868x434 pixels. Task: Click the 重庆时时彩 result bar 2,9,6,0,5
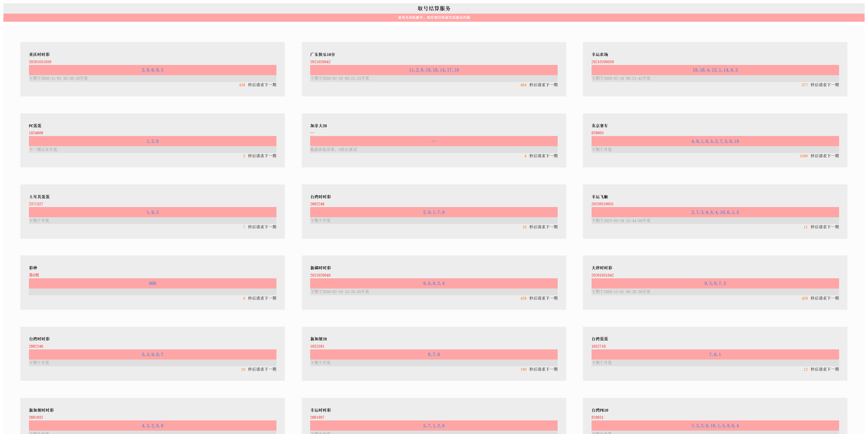tap(152, 70)
